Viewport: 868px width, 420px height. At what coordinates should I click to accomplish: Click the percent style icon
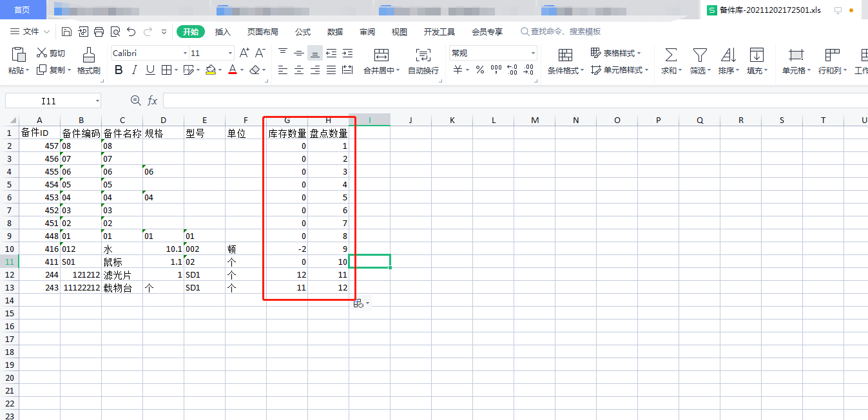click(479, 70)
